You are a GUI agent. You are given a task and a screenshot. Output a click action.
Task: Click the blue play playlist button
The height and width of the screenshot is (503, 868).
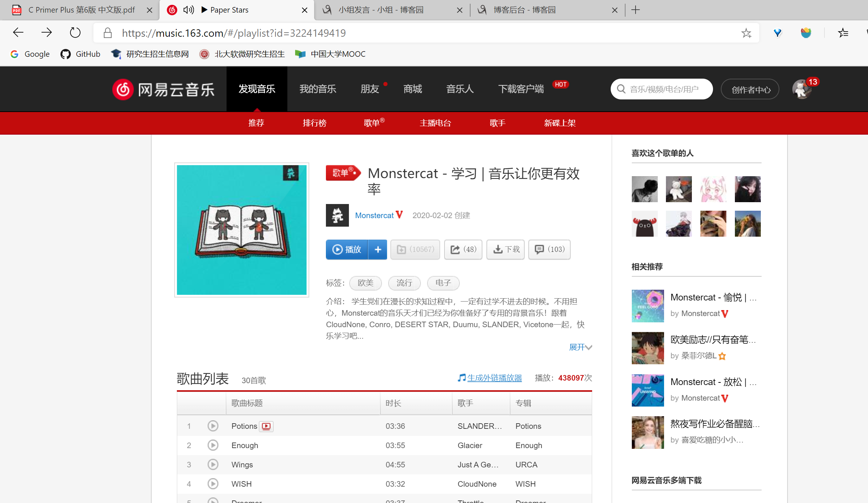pos(347,249)
